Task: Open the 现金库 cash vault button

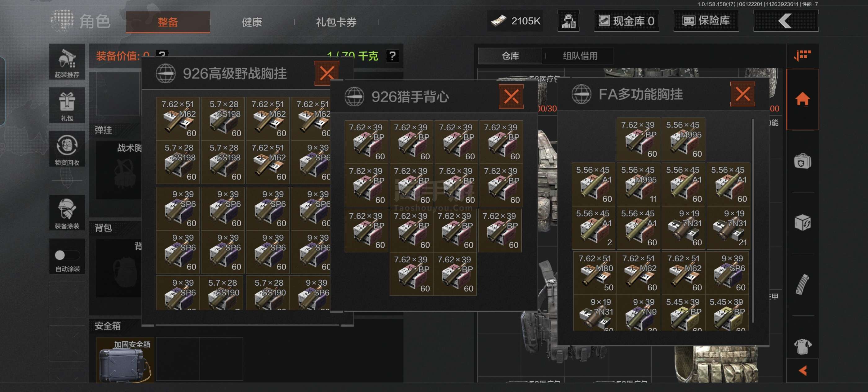Action: click(627, 21)
